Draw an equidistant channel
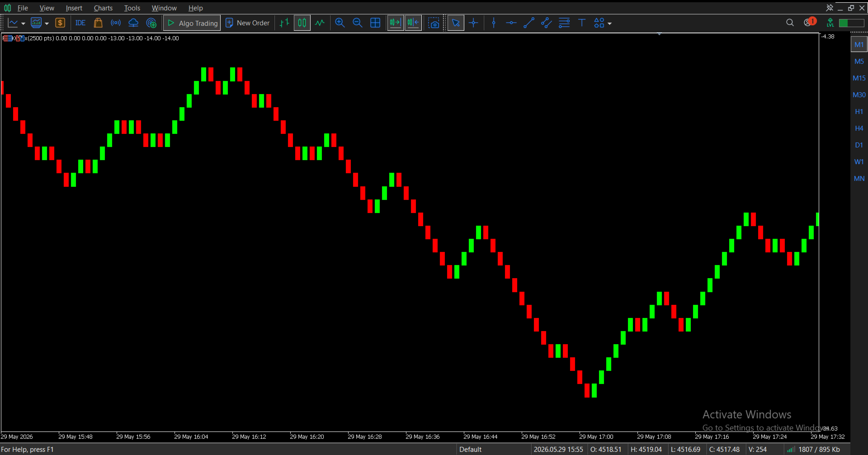Image resolution: width=868 pixels, height=455 pixels. point(547,23)
